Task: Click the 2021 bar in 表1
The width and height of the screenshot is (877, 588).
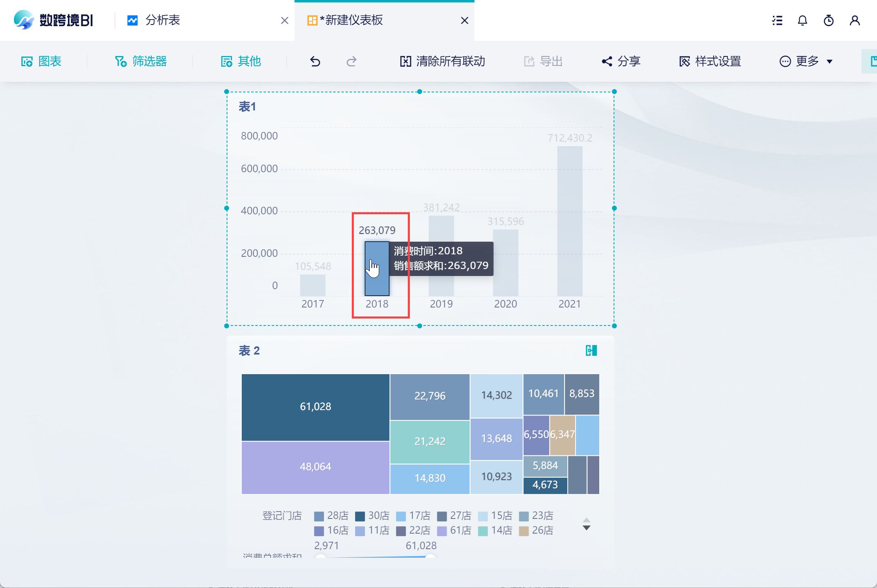Action: 569,221
